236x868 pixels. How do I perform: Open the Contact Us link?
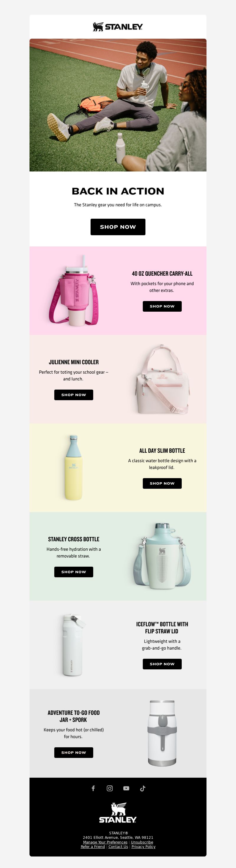coord(118,846)
